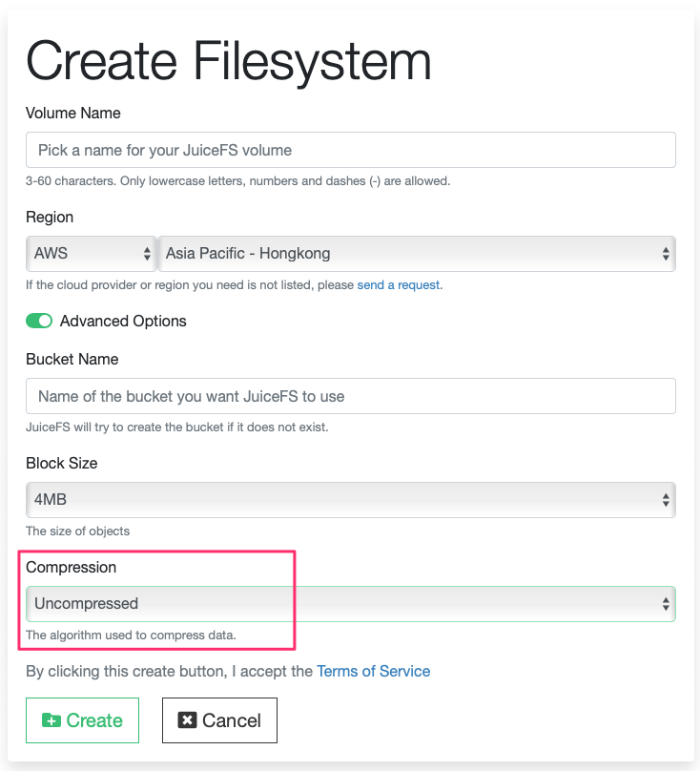
Task: Click the arrows icon on Block Size select
Action: (x=666, y=500)
